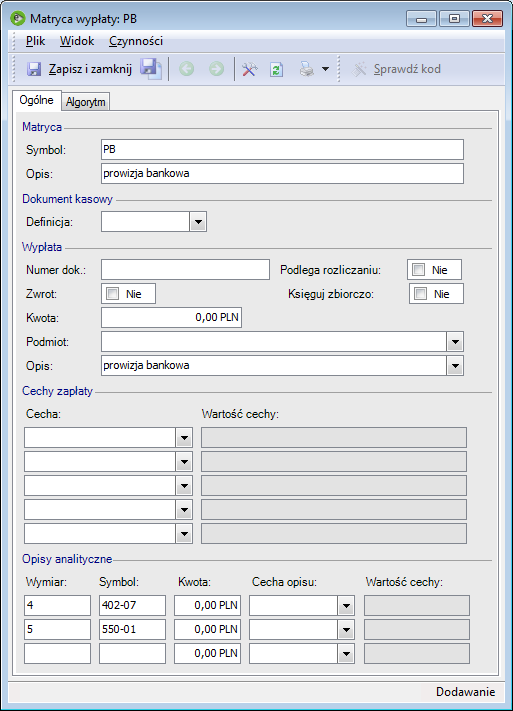
Task: Open the first Cecha dropdown
Action: tap(184, 438)
